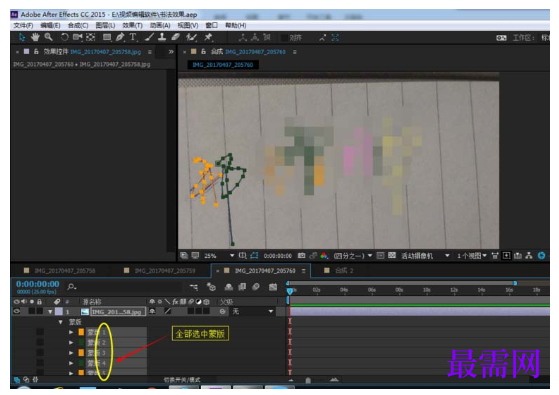This screenshot has height=395, width=559.
Task: Select the Zoom magnifier tool
Action: pos(48,37)
